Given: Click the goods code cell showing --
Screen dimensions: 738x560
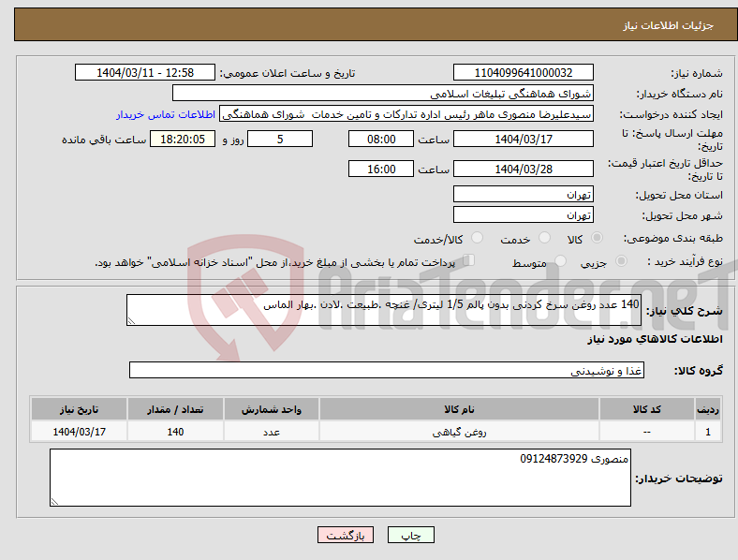Looking at the screenshot, I should coord(647,432).
